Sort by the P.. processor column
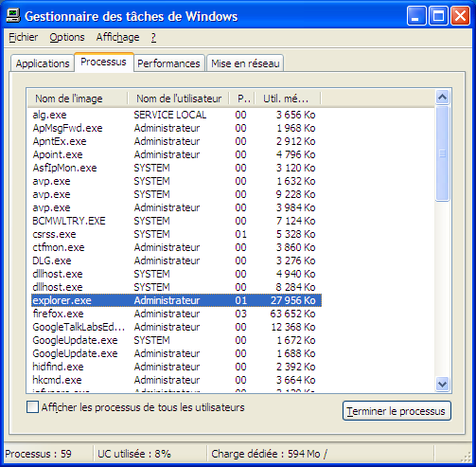Viewport: 476px width, 467px height. [242, 99]
